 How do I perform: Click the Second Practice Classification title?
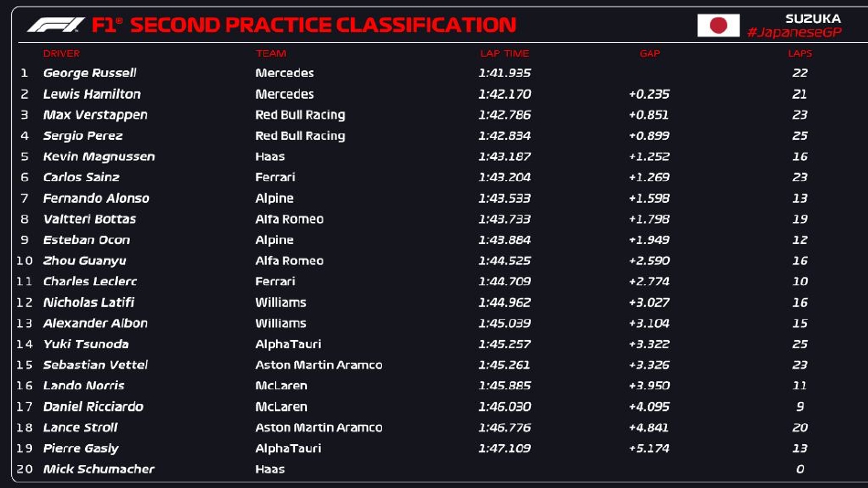(x=323, y=25)
